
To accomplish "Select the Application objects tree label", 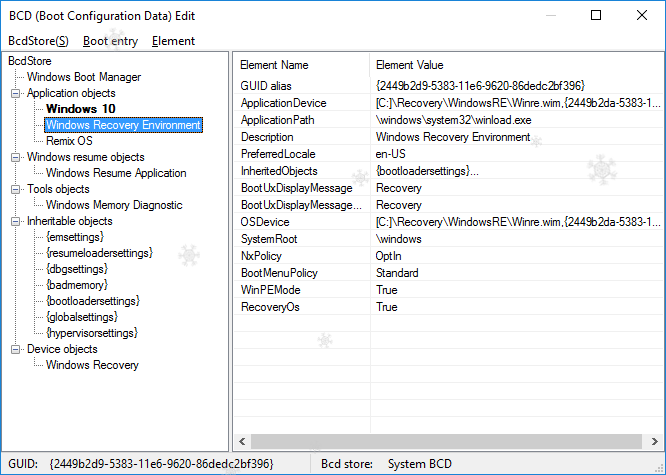I will [x=71, y=93].
